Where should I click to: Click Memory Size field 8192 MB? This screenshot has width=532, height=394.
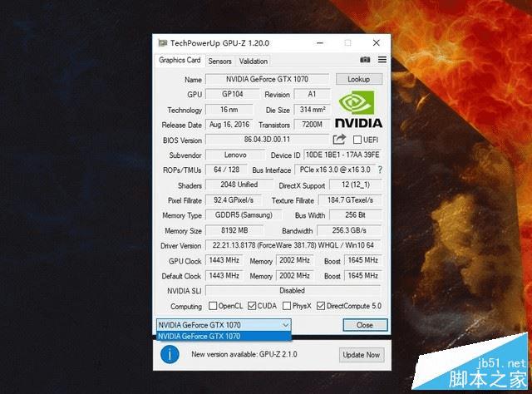pos(234,230)
